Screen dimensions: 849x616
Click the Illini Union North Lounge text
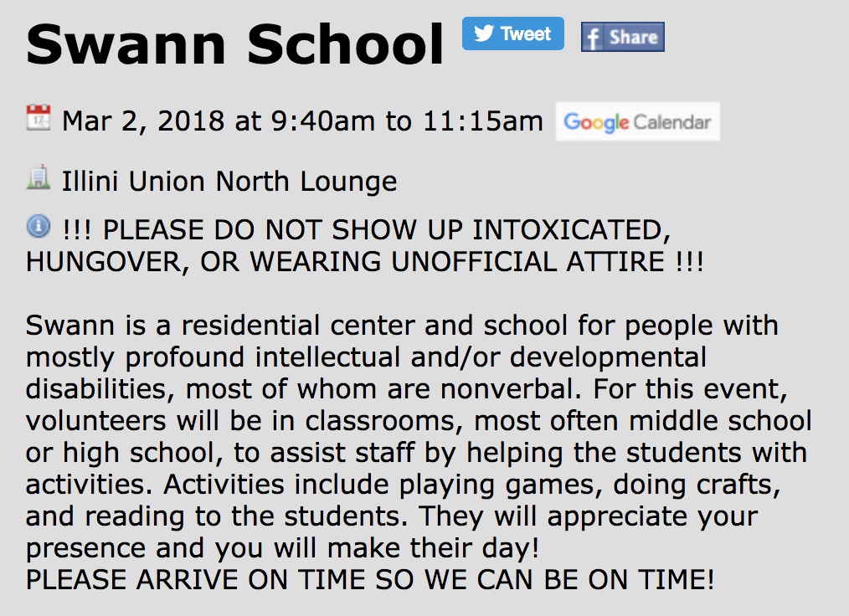229,181
